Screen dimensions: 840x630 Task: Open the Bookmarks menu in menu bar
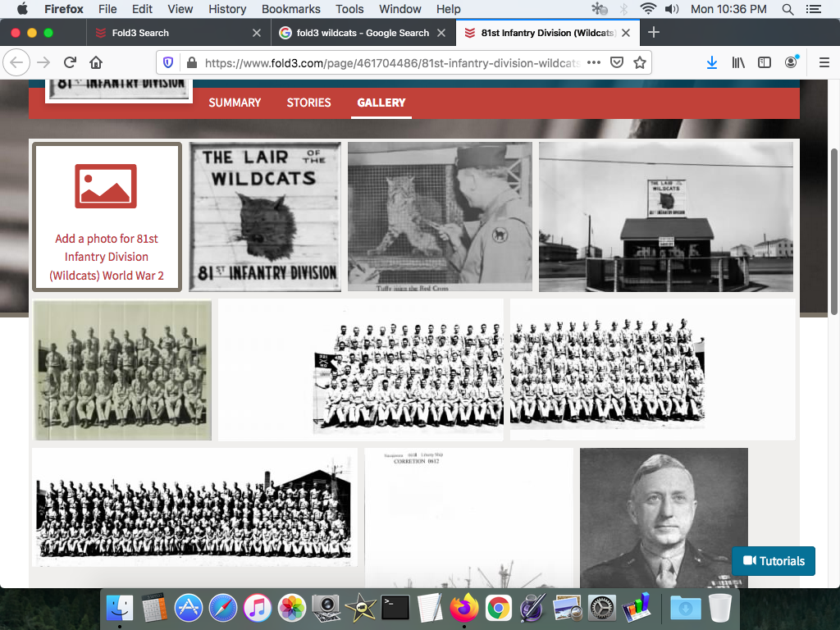290,9
